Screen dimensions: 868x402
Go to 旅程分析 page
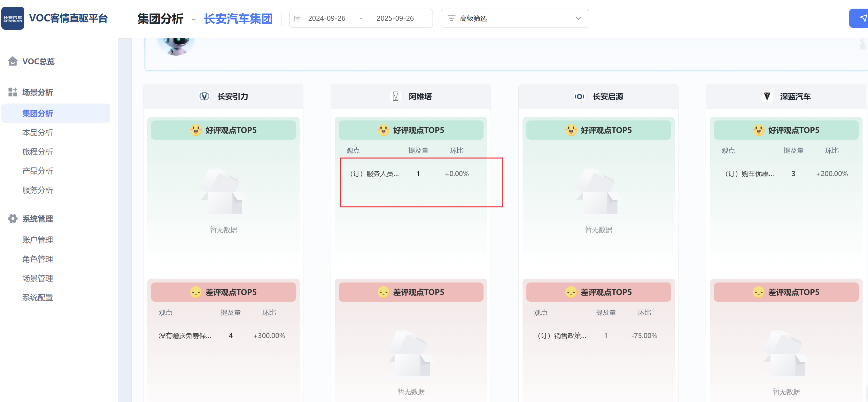[37, 152]
